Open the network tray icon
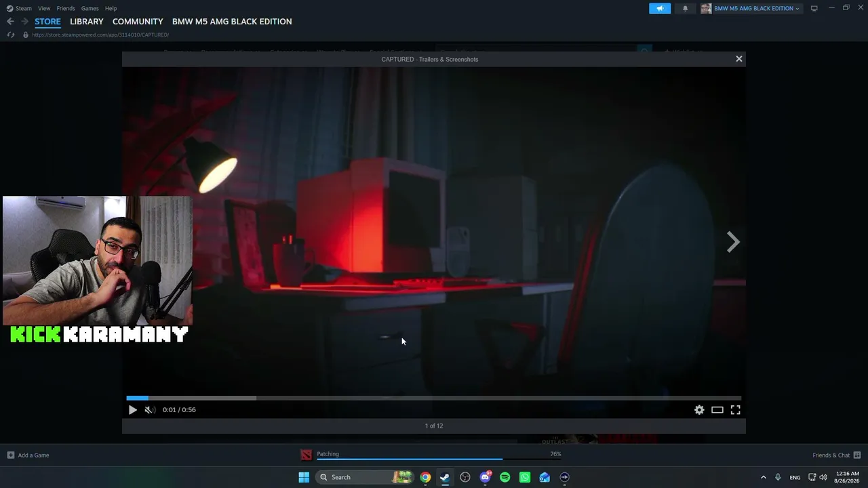868x488 pixels. point(812,477)
